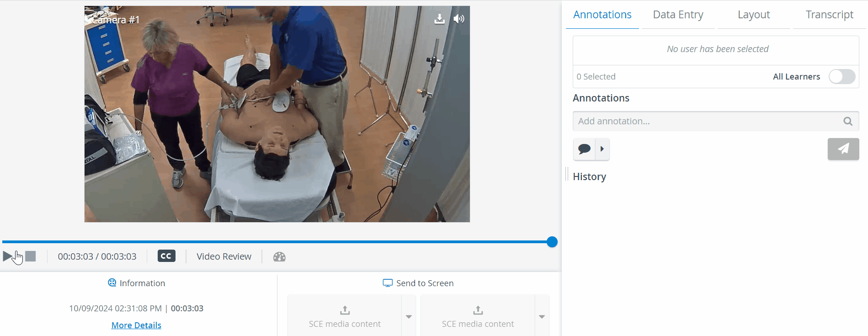868x336 pixels.
Task: Mute the video with the speaker icon
Action: 459,19
